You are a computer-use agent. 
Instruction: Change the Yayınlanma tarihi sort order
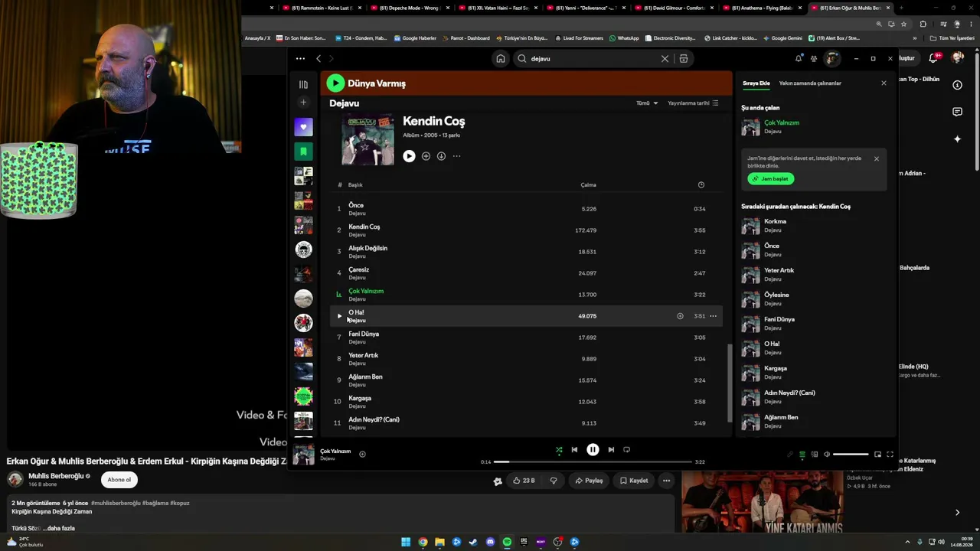693,103
